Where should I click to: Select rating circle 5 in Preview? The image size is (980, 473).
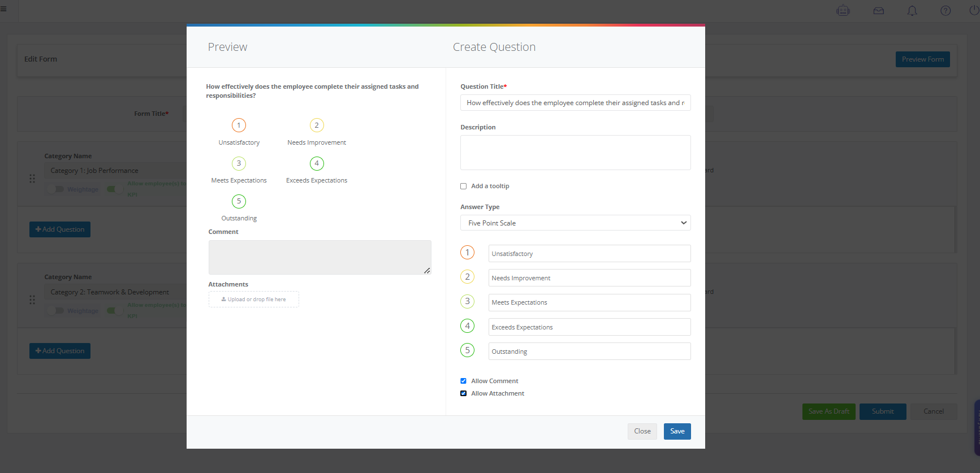239,201
